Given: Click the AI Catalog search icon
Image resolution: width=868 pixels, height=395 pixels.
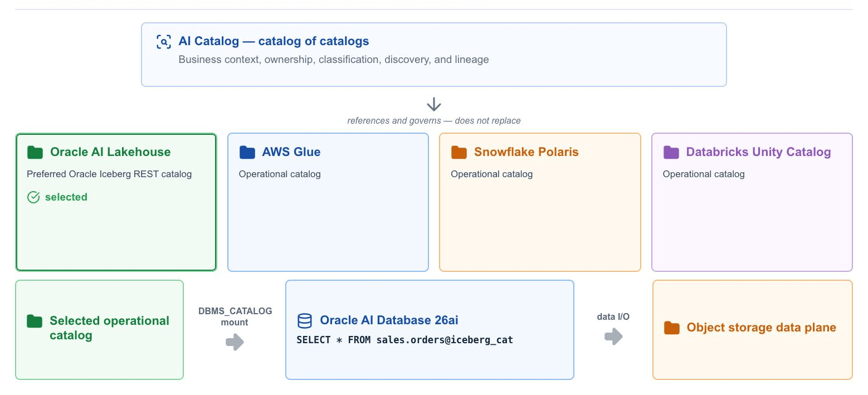Looking at the screenshot, I should (x=163, y=42).
